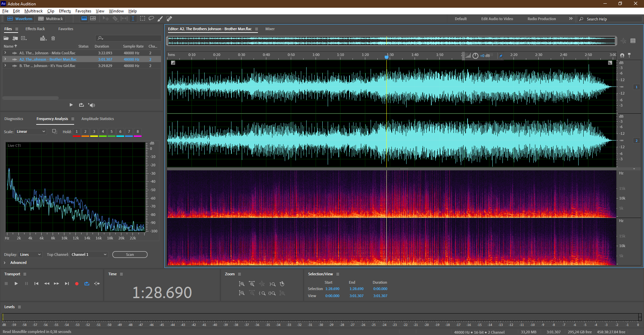Click the view options icon beside overview
This screenshot has width=644, height=335.
tap(633, 41)
